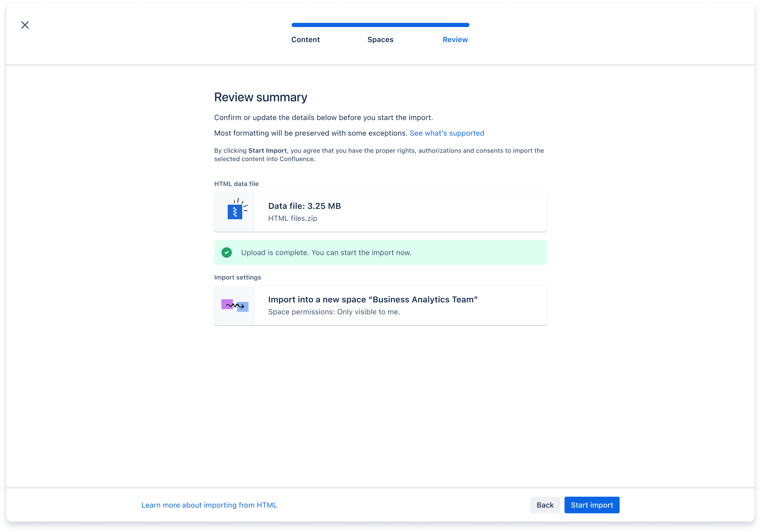
Task: Click the HTML files.zip filename
Action: coord(293,218)
